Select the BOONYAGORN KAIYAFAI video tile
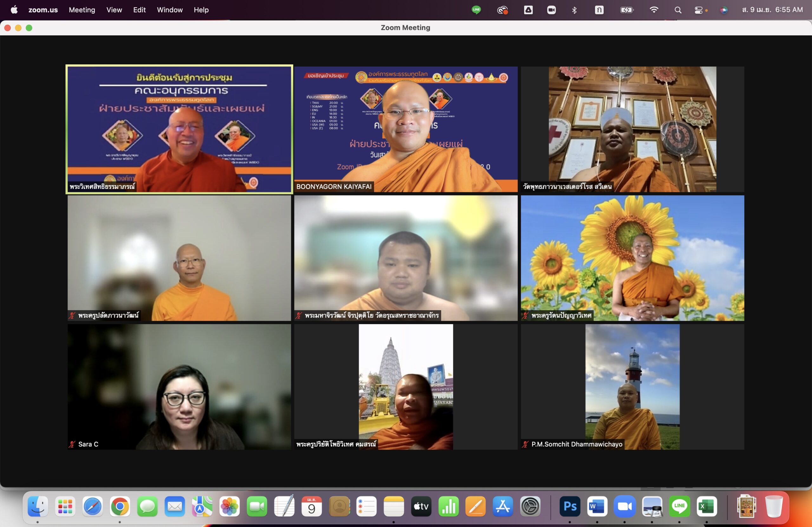The image size is (812, 527). click(406, 129)
